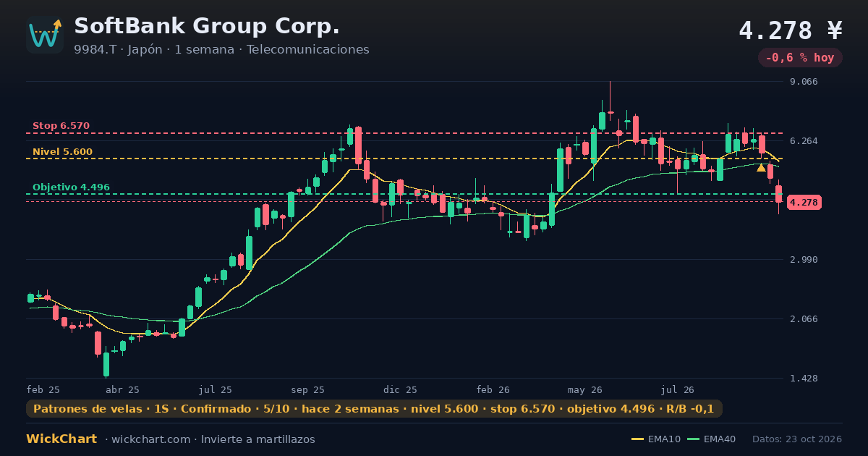Screen dimensions: 868x456
Task: Click the EMA40 green legend swatch
Action: click(x=693, y=439)
